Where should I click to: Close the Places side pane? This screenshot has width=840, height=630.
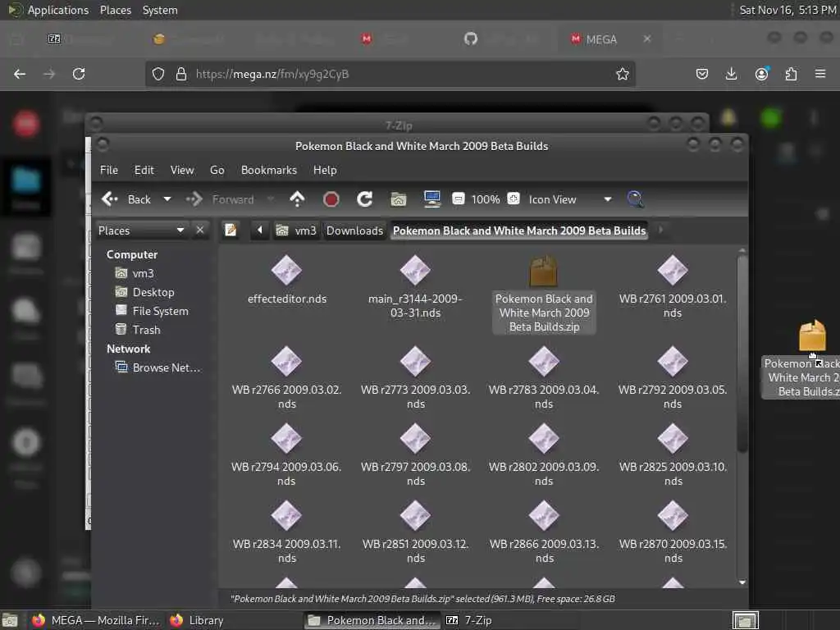pos(200,231)
